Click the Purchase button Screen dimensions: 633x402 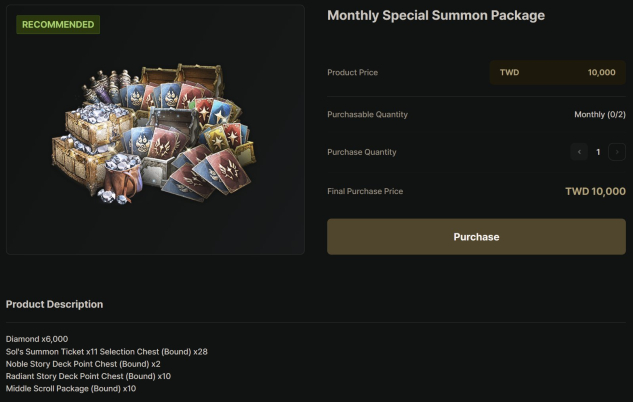[x=476, y=237]
